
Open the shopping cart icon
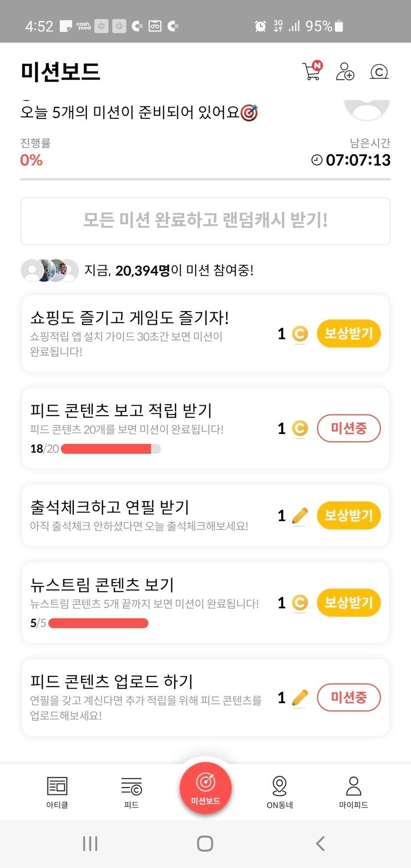pyautogui.click(x=311, y=71)
